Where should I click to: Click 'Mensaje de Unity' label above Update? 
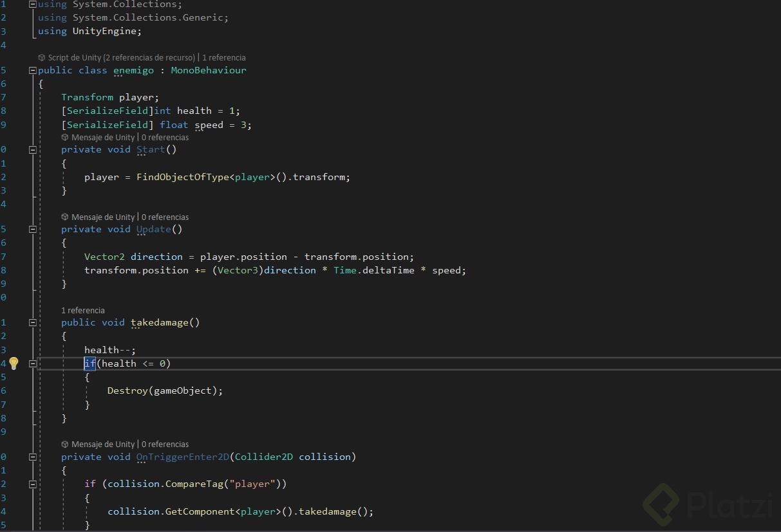click(x=103, y=217)
